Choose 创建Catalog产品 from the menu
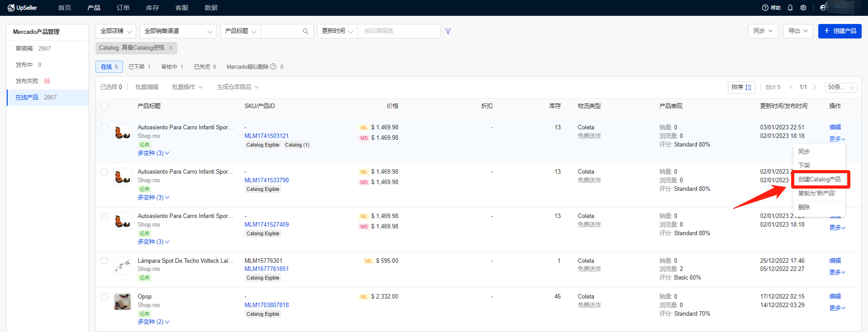The image size is (868, 332). (x=819, y=180)
